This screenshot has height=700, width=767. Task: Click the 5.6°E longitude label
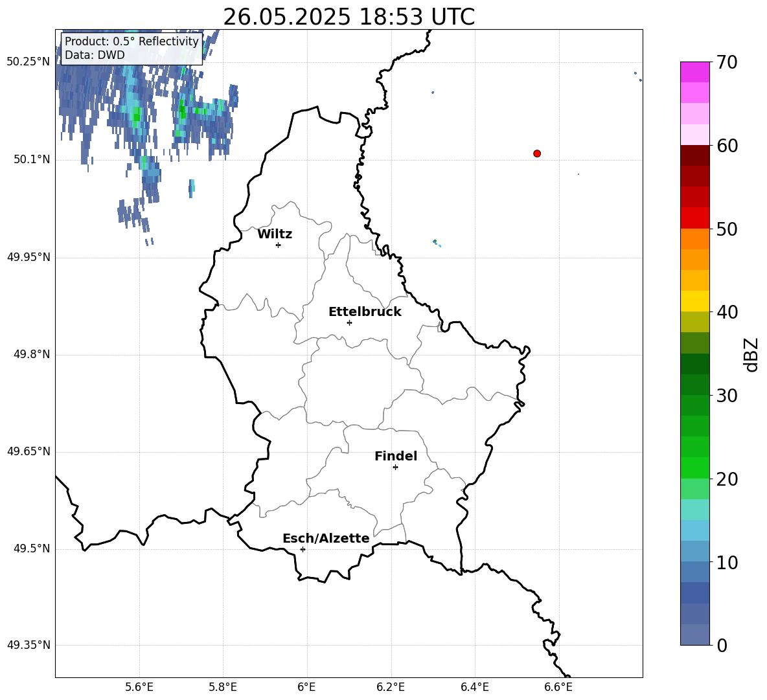point(139,687)
